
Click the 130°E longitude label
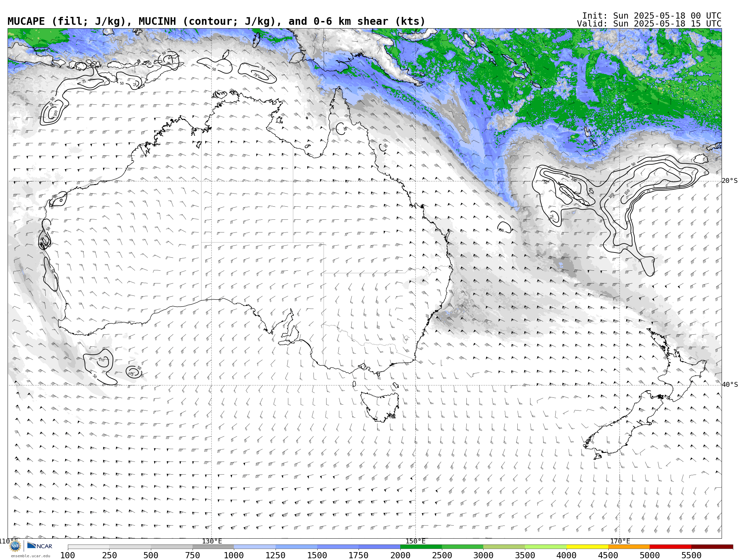click(x=212, y=541)
